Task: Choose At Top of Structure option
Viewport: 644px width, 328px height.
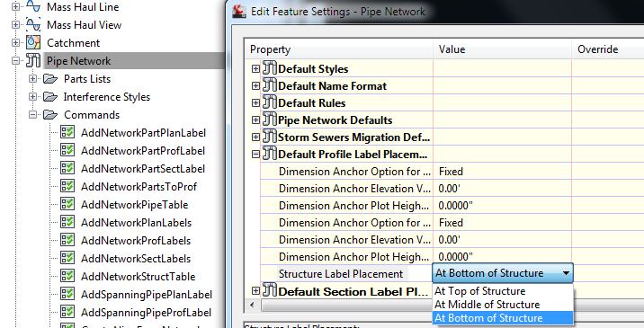Action: tap(479, 291)
